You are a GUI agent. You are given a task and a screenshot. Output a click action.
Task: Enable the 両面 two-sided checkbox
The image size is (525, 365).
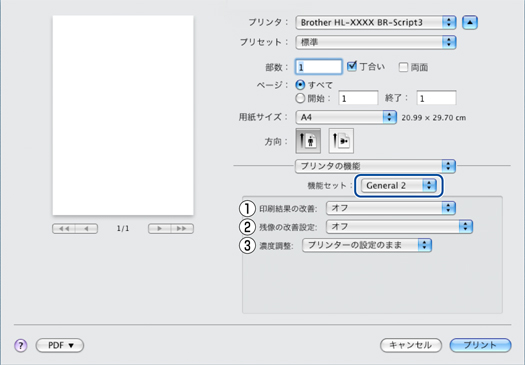tap(403, 67)
